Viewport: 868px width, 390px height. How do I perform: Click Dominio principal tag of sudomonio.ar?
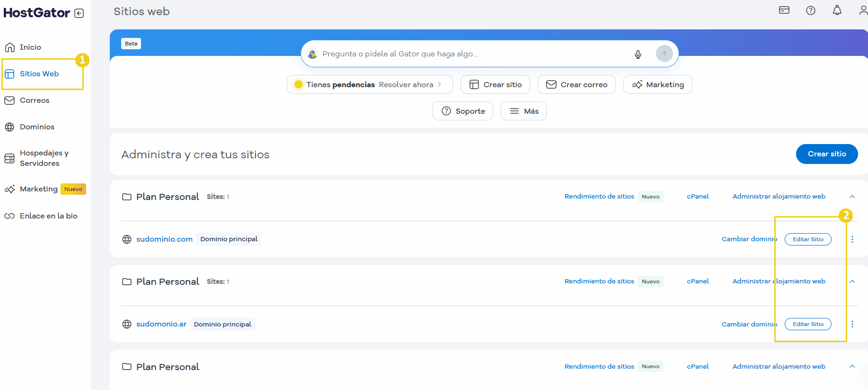(222, 324)
